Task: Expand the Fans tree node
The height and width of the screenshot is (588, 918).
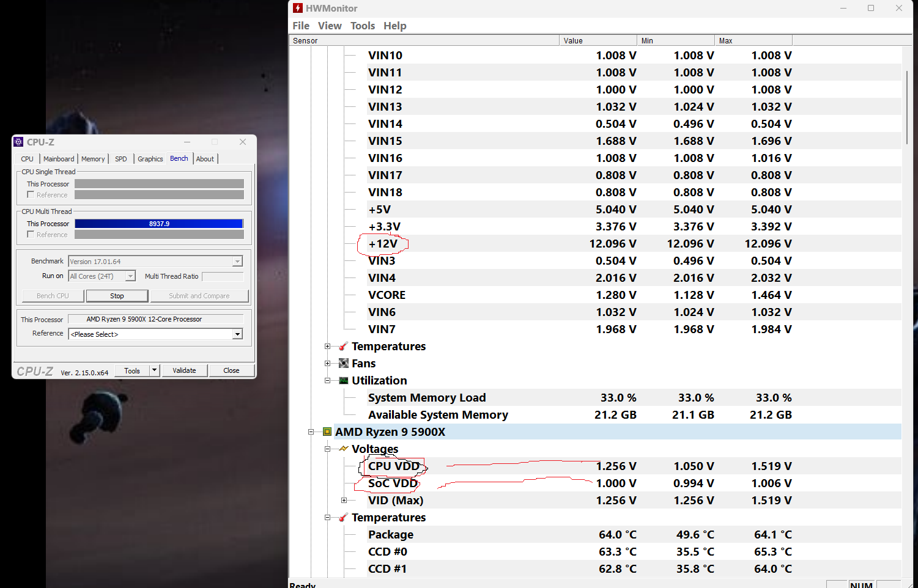Action: [327, 364]
